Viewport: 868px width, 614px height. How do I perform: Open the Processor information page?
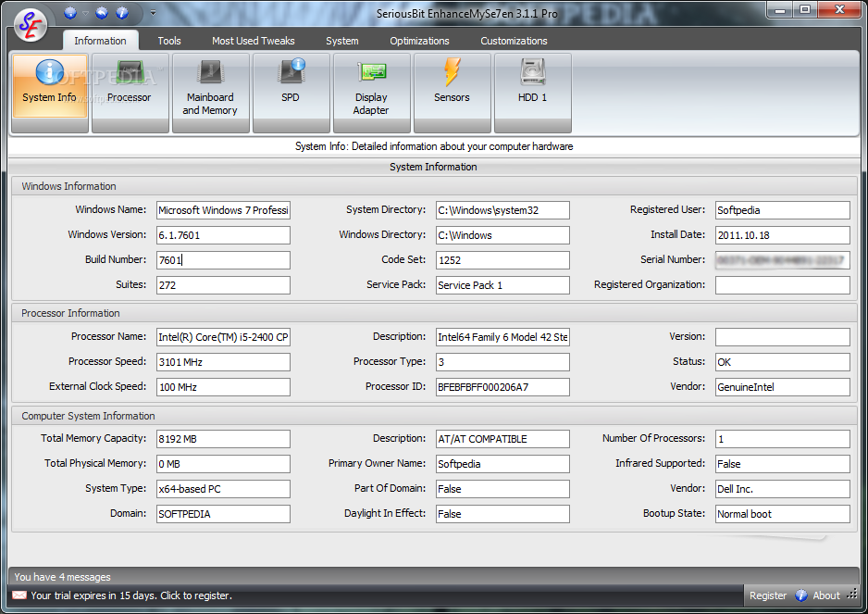coord(130,94)
